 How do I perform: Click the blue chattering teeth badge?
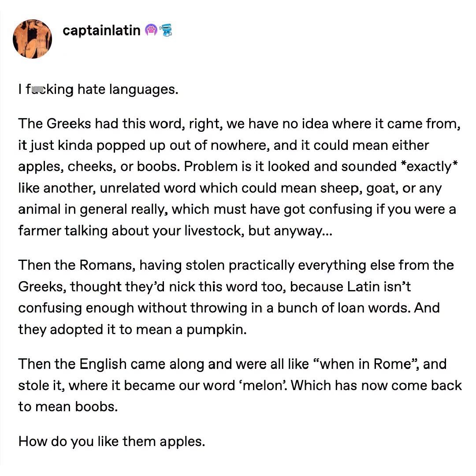[165, 30]
